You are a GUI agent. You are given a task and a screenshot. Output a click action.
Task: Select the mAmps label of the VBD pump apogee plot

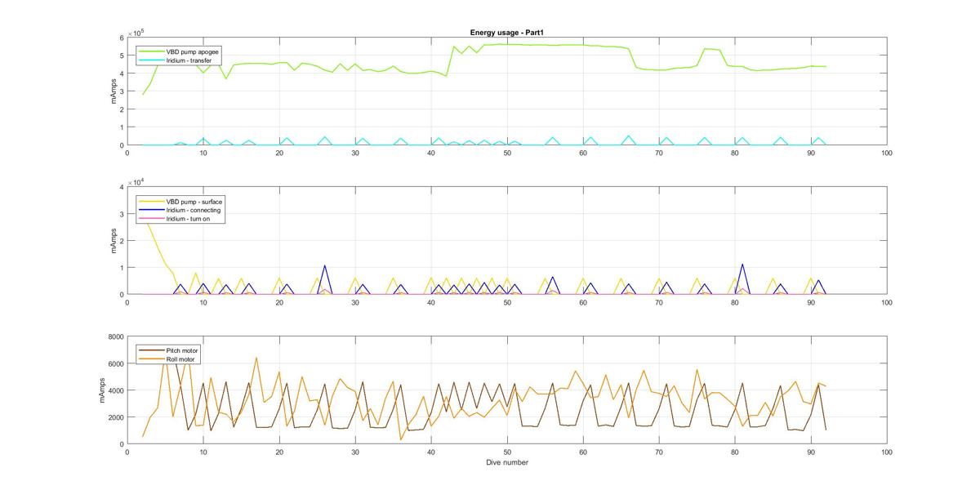tap(114, 91)
